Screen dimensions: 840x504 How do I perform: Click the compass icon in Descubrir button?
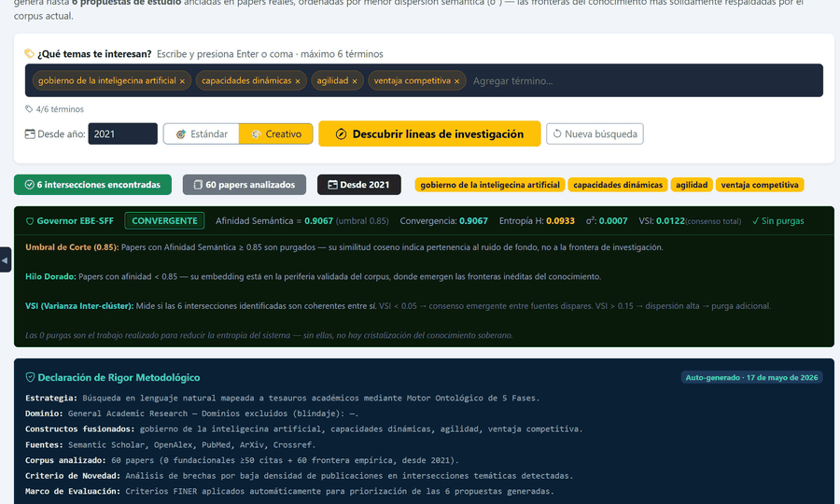pos(341,133)
